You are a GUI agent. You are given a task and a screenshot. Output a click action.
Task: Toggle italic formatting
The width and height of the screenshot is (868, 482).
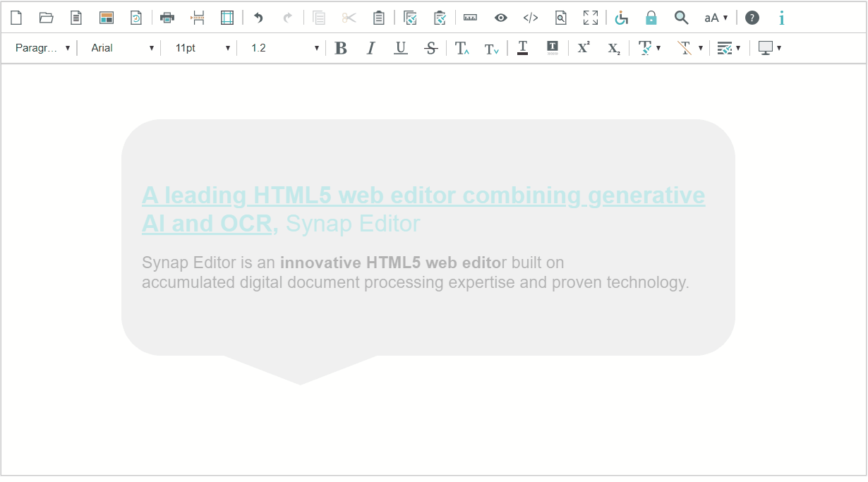coord(370,48)
